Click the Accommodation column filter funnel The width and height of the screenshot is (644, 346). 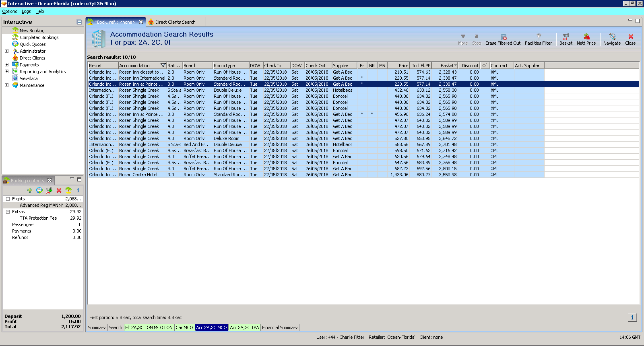163,66
